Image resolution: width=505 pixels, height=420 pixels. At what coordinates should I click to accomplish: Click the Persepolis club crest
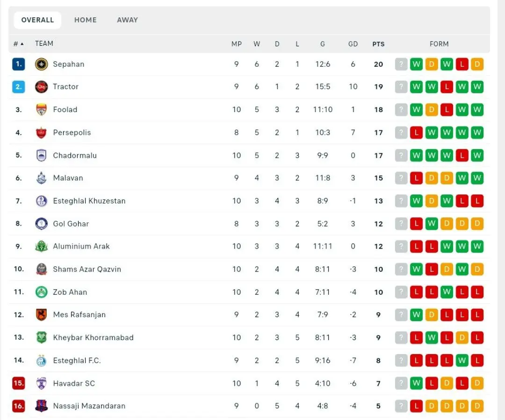(42, 133)
